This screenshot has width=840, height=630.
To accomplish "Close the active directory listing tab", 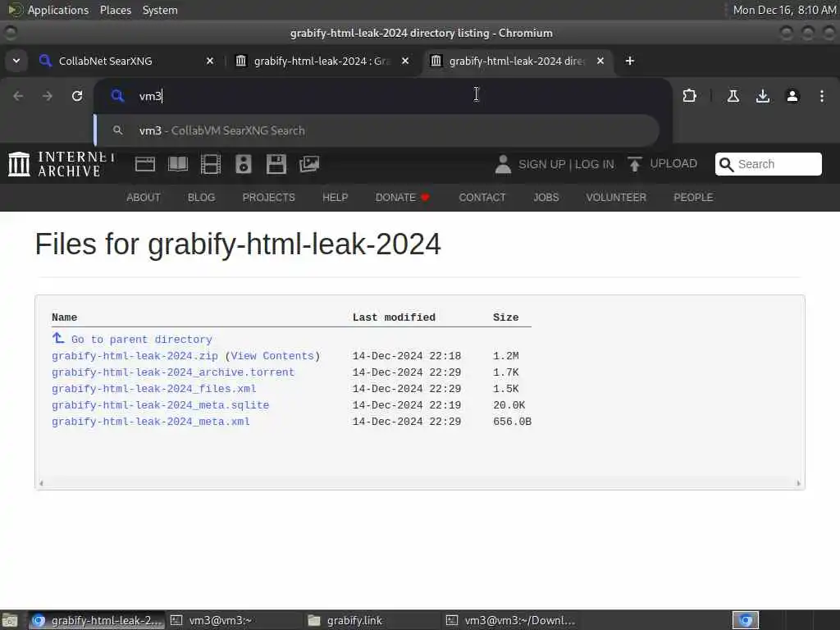I will click(x=600, y=61).
